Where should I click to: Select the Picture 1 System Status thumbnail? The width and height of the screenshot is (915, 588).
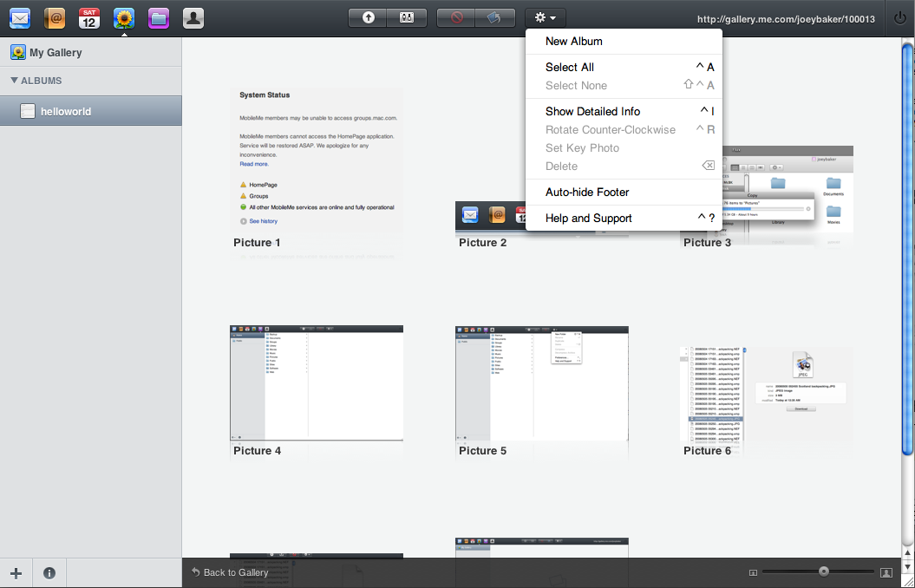tap(317, 160)
